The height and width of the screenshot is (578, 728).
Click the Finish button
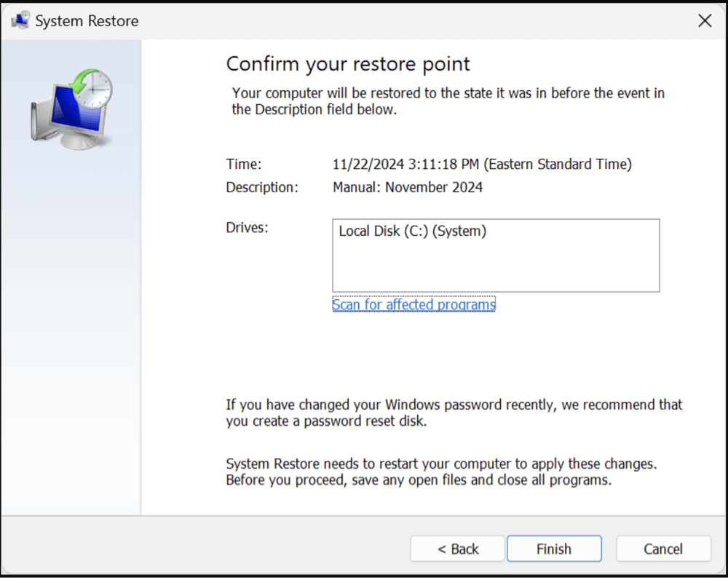554,548
